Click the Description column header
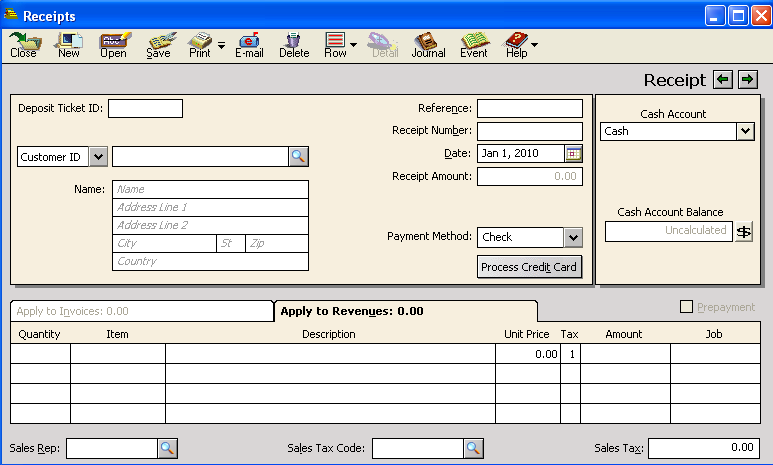This screenshot has height=465, width=773. (329, 334)
